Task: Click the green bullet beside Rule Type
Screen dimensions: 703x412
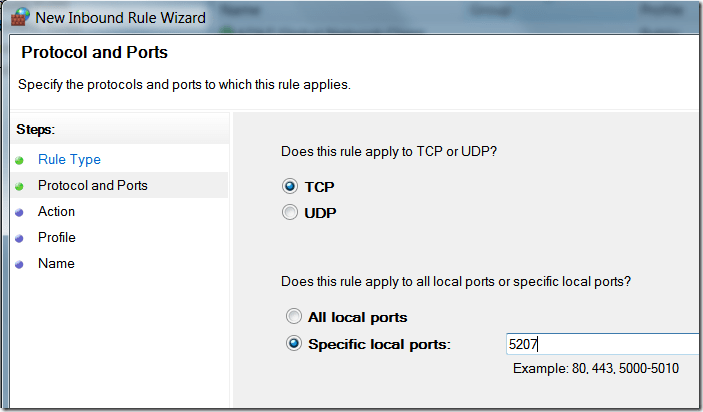Action: pos(20,160)
